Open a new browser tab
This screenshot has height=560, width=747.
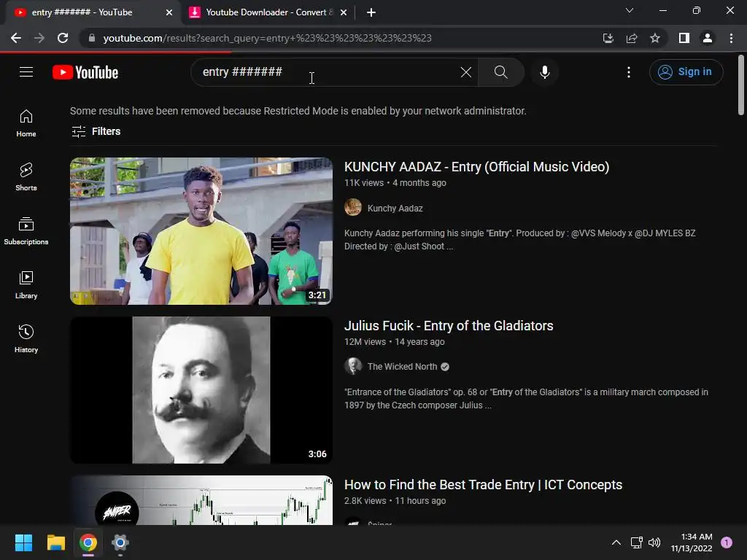click(x=371, y=12)
